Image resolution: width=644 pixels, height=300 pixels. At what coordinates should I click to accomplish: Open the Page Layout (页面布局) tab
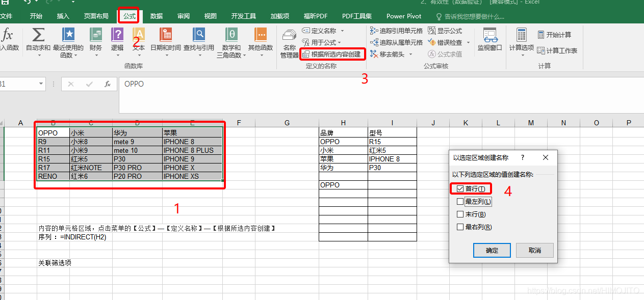click(96, 16)
